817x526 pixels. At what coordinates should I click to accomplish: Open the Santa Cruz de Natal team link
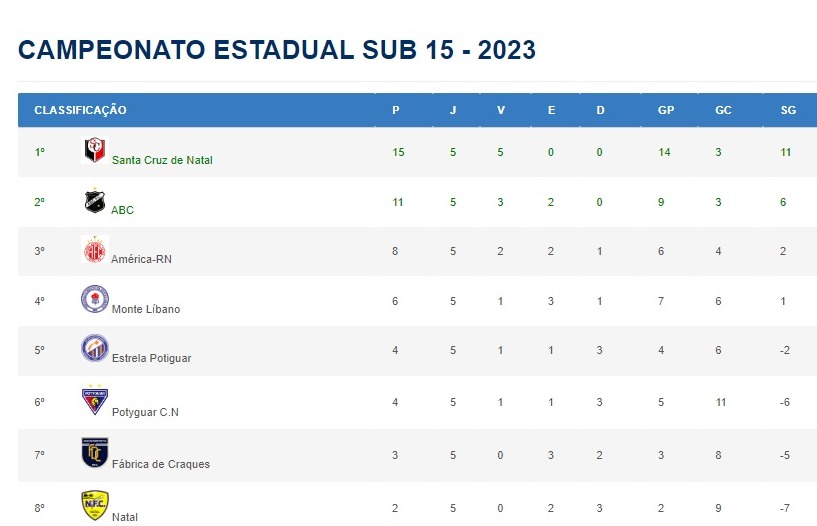click(162, 160)
